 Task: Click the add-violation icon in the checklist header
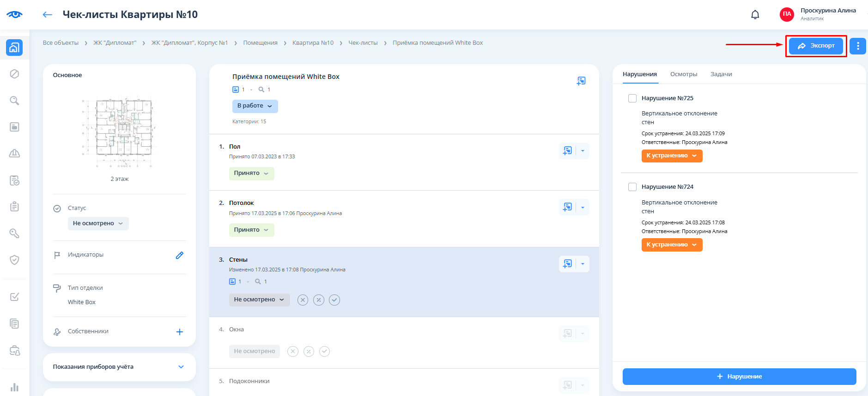click(581, 81)
